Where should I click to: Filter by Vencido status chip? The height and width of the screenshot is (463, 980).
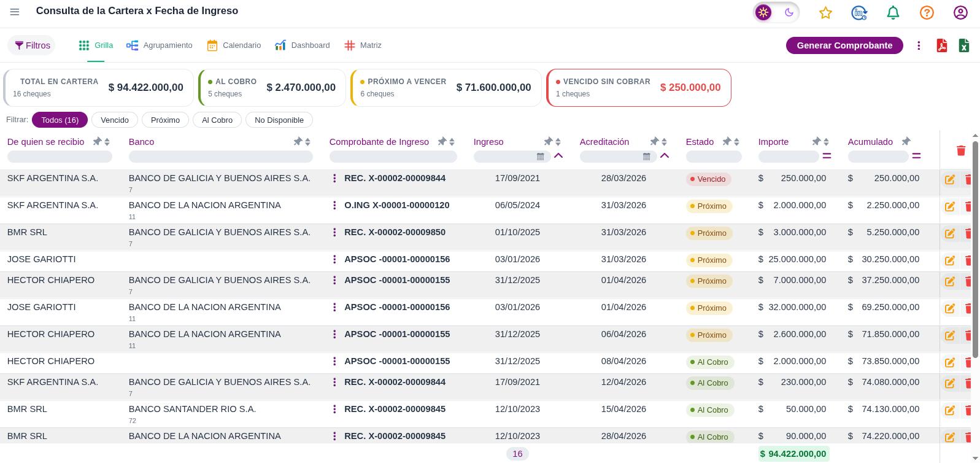115,120
